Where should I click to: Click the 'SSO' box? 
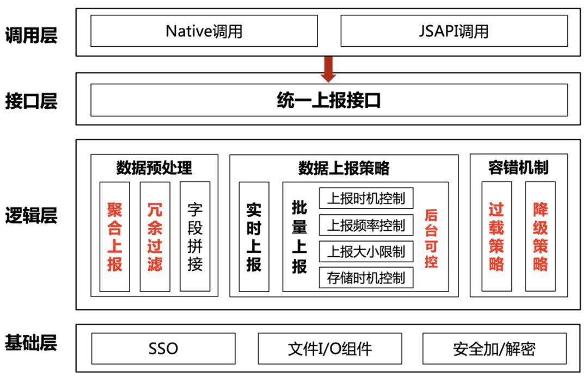coord(163,349)
